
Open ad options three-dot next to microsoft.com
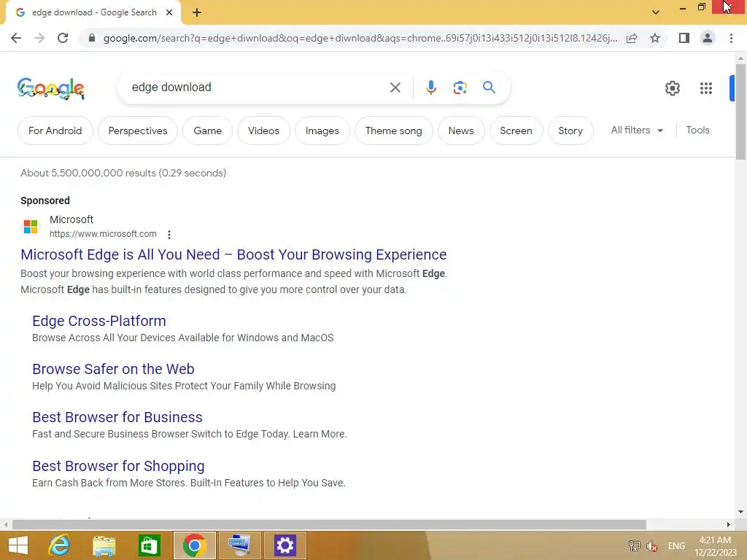(169, 234)
